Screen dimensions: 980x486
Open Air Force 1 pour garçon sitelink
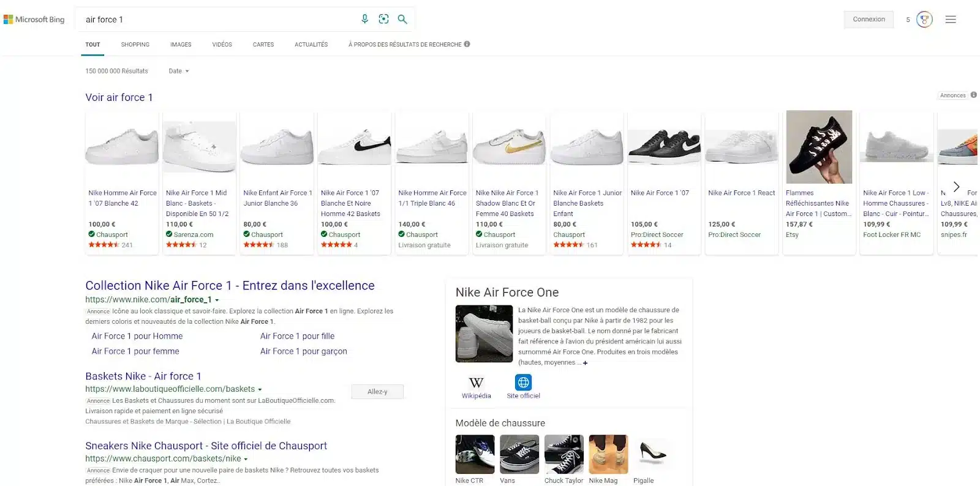303,351
